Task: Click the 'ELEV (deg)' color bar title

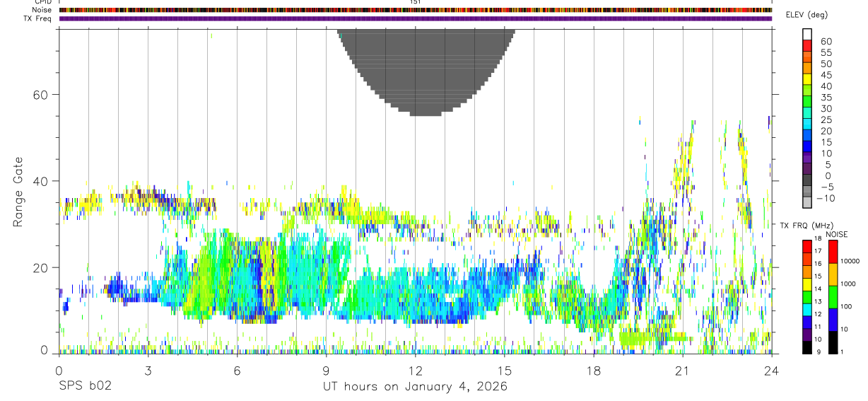Action: point(807,15)
